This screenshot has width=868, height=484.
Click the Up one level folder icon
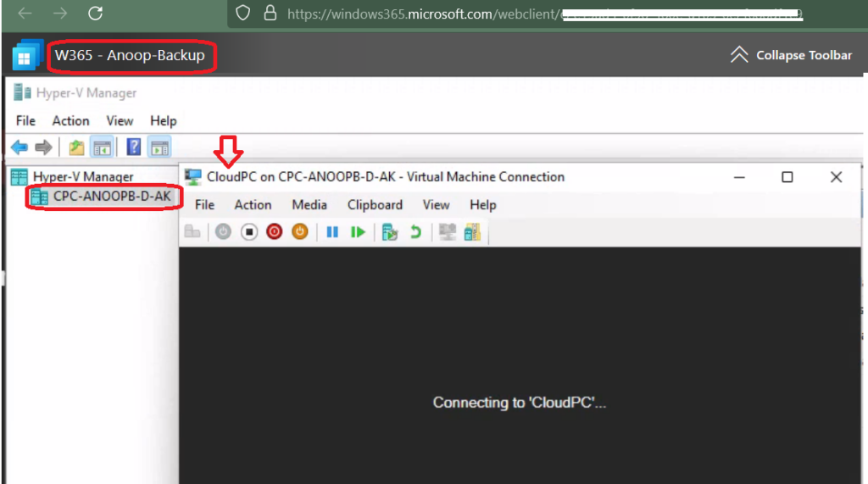tap(76, 147)
